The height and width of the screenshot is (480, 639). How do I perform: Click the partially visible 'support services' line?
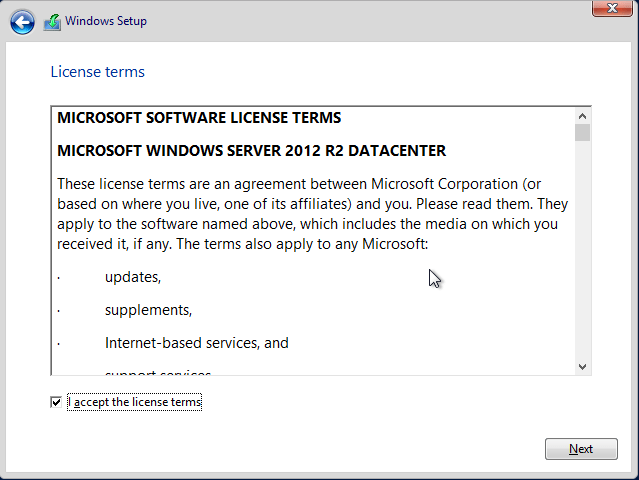click(157, 372)
